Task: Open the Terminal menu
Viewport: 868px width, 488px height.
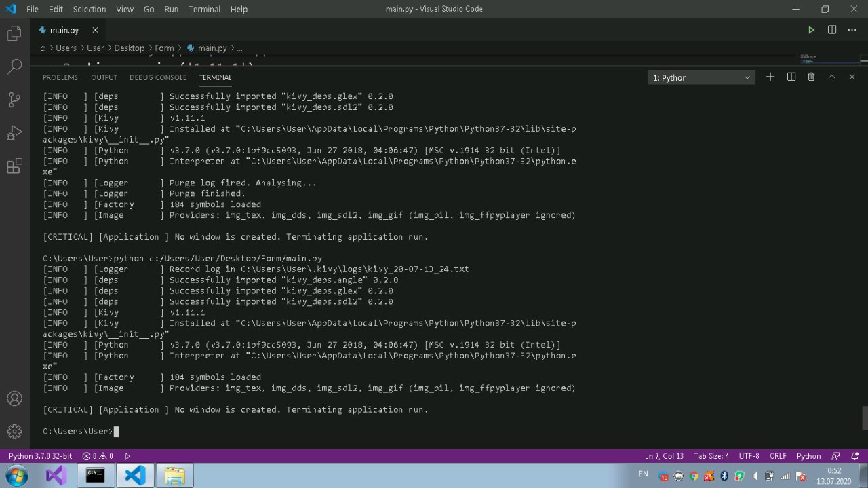Action: pyautogui.click(x=204, y=9)
